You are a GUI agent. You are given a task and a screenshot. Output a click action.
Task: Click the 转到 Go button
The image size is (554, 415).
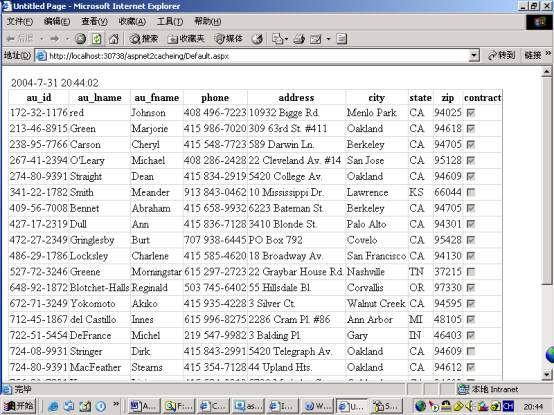tap(501, 55)
